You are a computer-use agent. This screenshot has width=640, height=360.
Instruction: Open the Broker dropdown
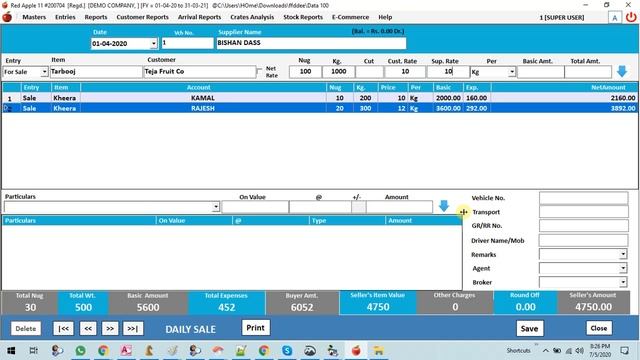pyautogui.click(x=623, y=282)
